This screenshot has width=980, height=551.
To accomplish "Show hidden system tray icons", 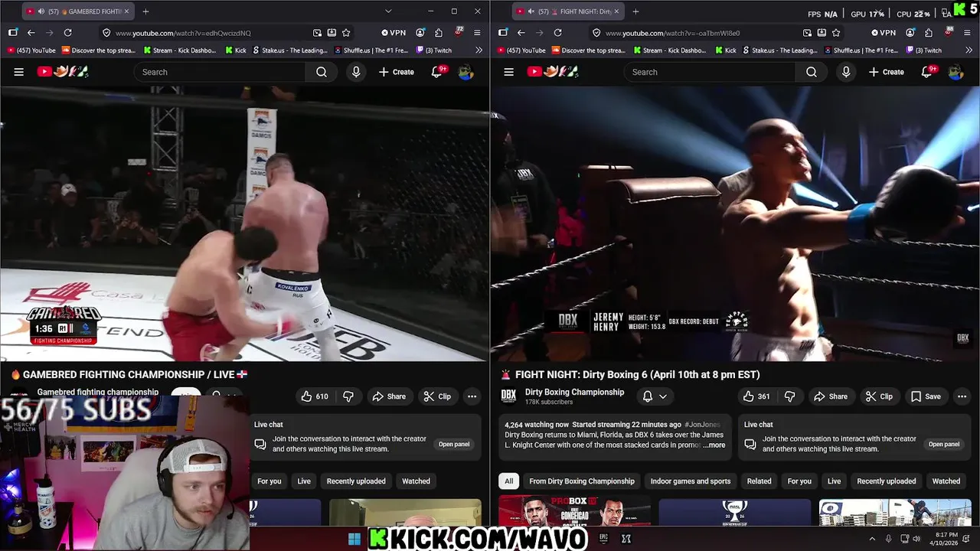I will (x=871, y=539).
